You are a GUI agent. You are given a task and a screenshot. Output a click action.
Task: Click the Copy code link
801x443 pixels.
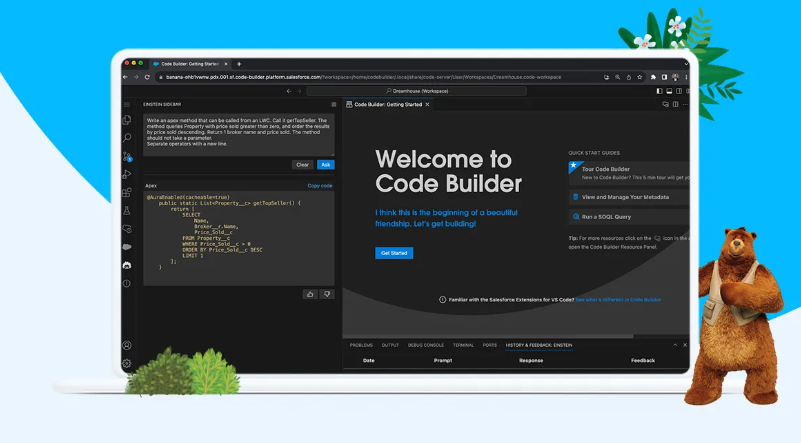point(320,185)
